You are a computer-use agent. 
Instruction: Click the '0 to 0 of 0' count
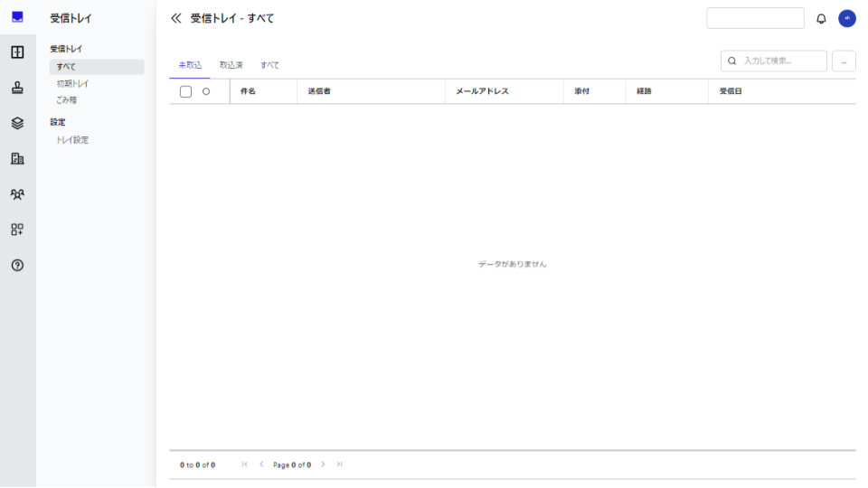(197, 465)
